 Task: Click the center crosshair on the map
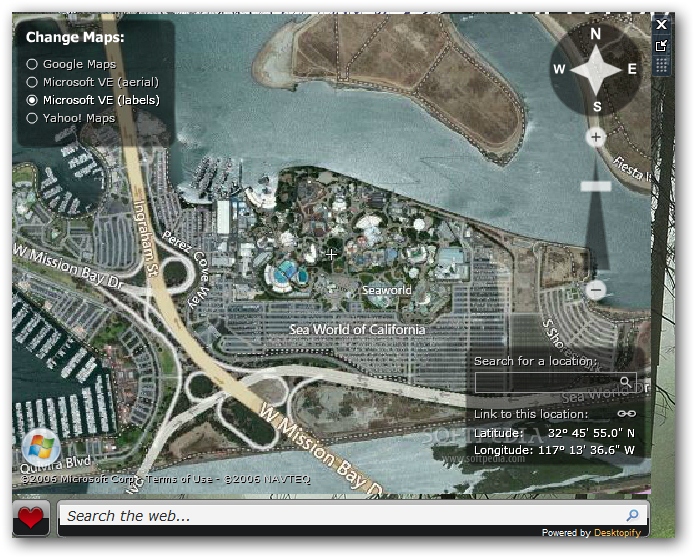tap(331, 254)
